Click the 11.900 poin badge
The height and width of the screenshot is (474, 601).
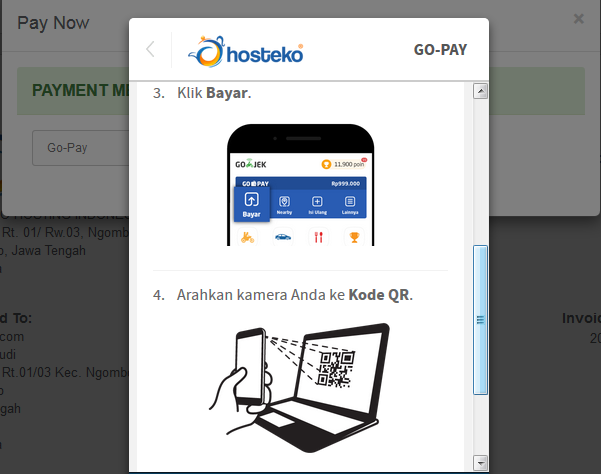(344, 164)
